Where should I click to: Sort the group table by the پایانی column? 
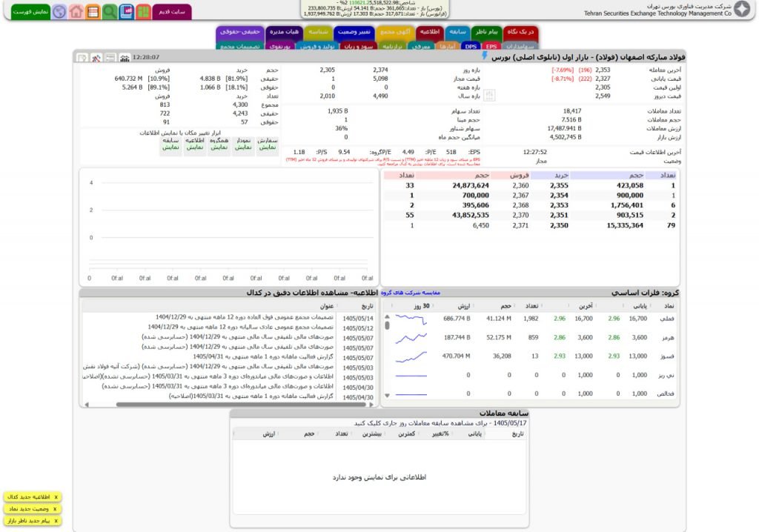(x=640, y=306)
